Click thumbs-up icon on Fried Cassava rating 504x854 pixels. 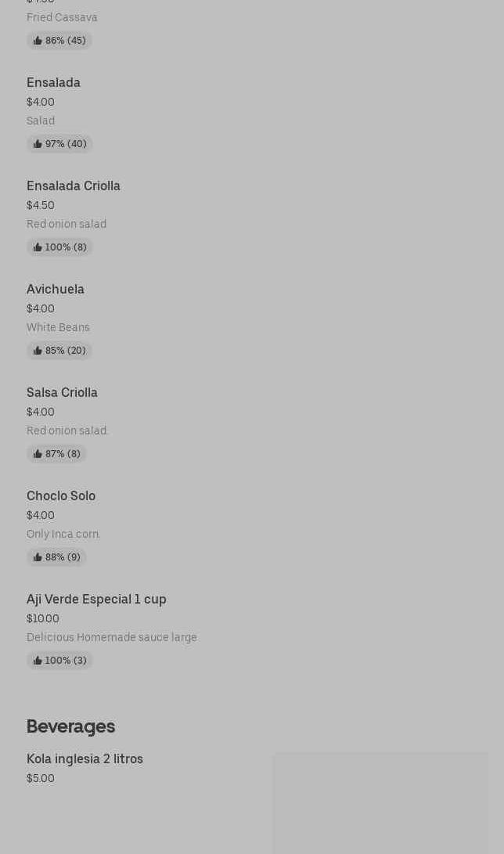(38, 41)
